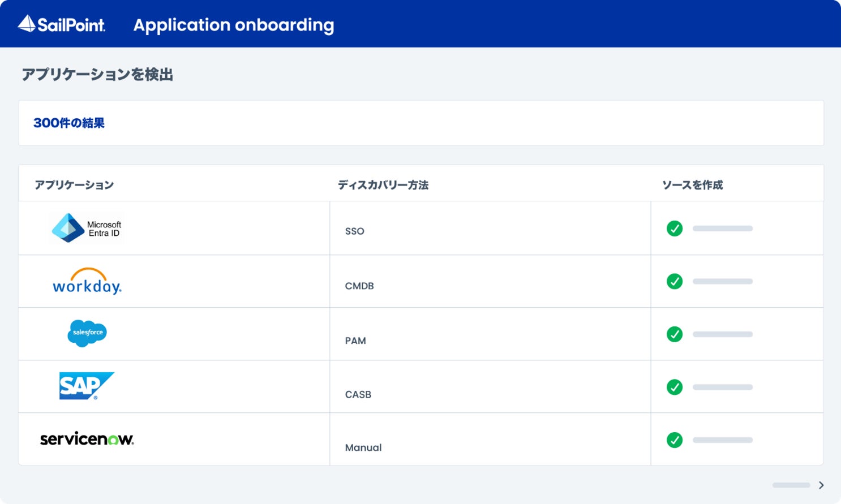Toggle the green check in Workday row
Image resolution: width=841 pixels, height=504 pixels.
675,281
